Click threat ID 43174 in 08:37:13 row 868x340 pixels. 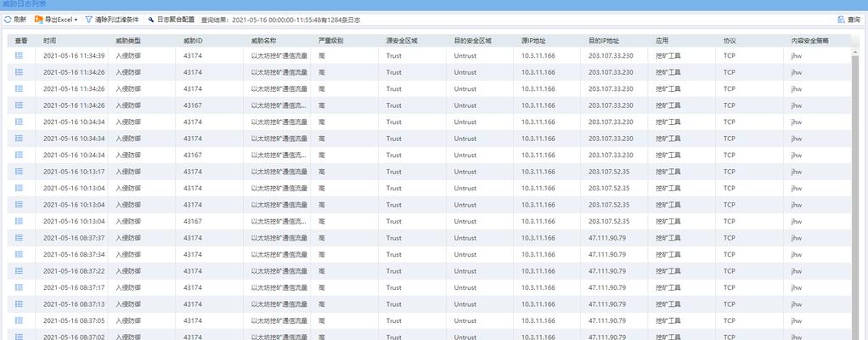193,304
